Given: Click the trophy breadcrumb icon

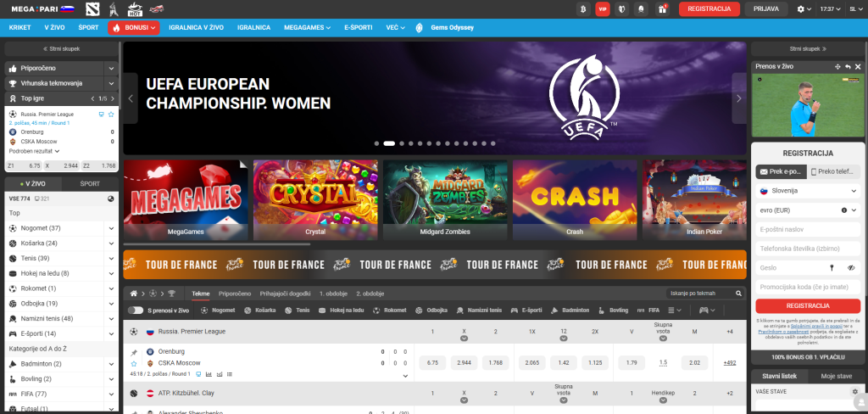Looking at the screenshot, I should tap(171, 294).
